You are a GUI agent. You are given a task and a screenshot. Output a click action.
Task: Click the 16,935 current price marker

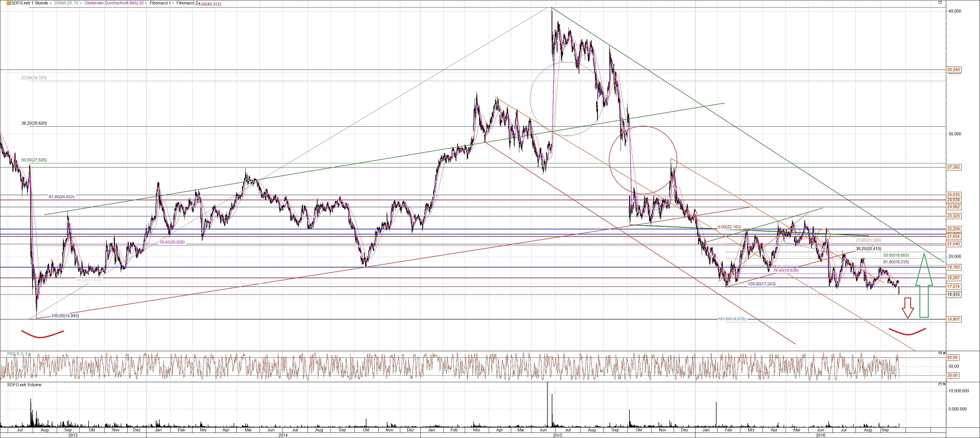coord(953,295)
